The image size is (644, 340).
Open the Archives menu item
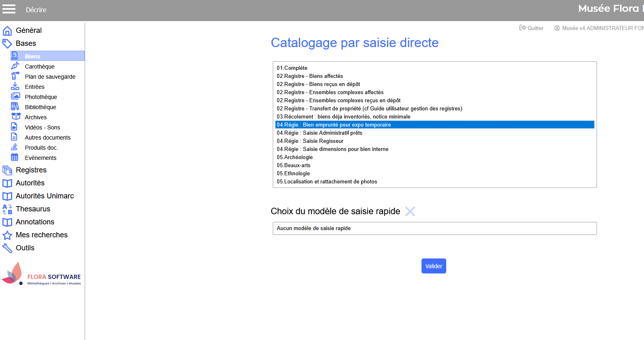point(36,117)
